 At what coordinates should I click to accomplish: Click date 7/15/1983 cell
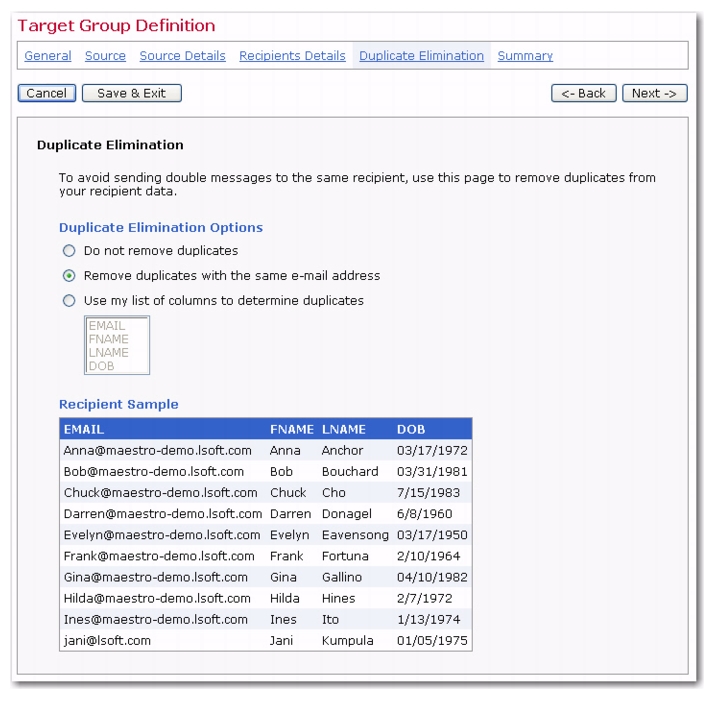(428, 493)
